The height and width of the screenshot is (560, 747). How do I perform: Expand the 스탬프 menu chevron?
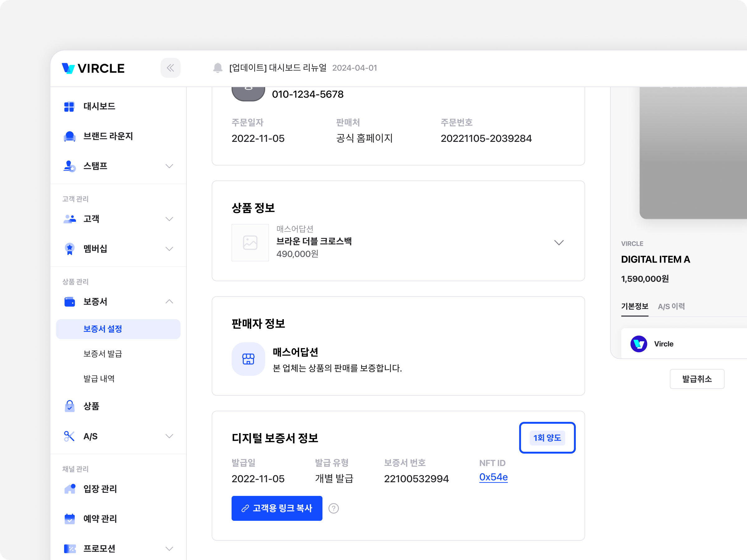pos(169,166)
